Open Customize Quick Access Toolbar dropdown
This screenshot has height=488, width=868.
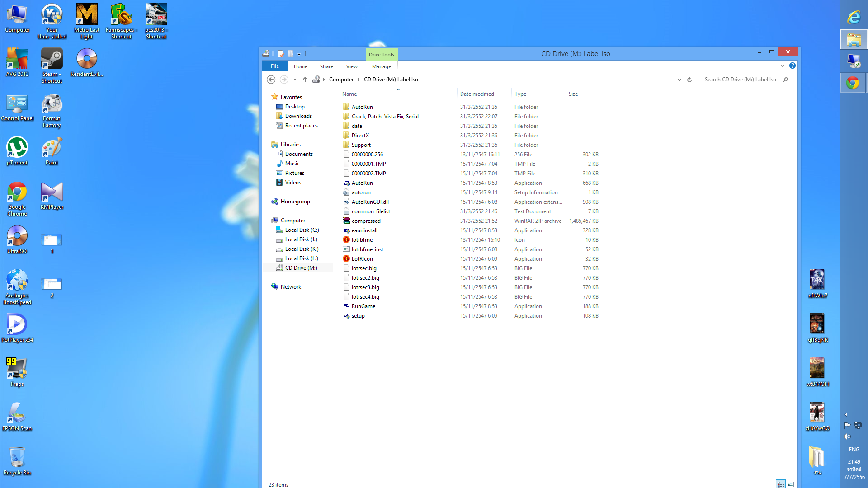tap(299, 54)
